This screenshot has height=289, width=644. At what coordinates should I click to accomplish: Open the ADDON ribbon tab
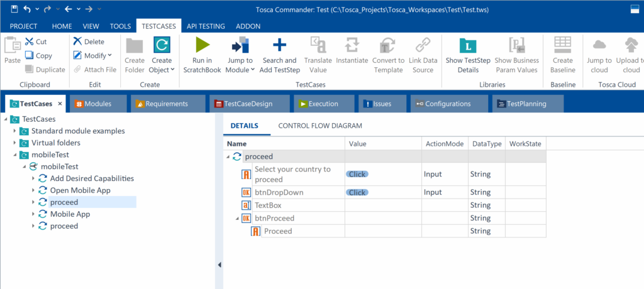tap(248, 26)
